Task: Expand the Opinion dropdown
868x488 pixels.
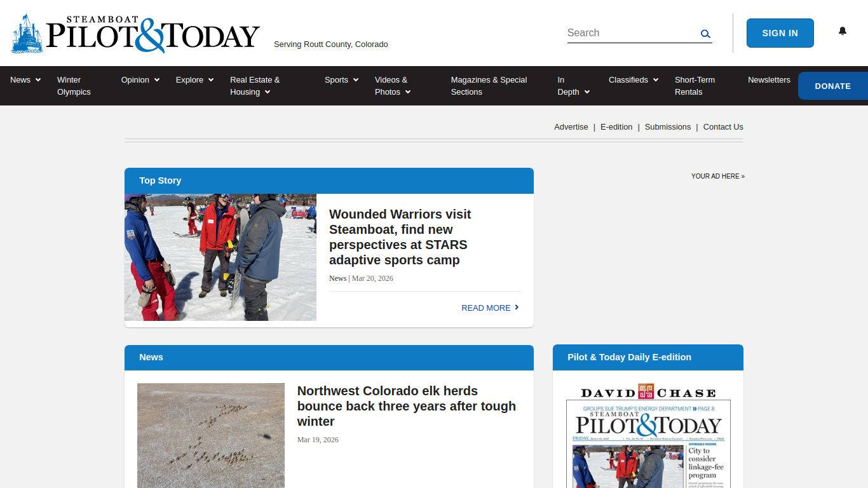Action: (140, 80)
